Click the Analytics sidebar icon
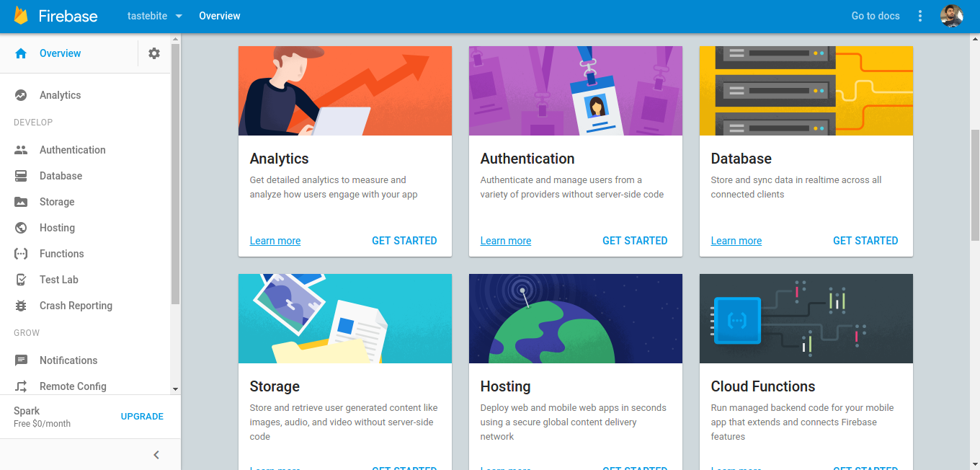This screenshot has height=470, width=980. click(21, 95)
